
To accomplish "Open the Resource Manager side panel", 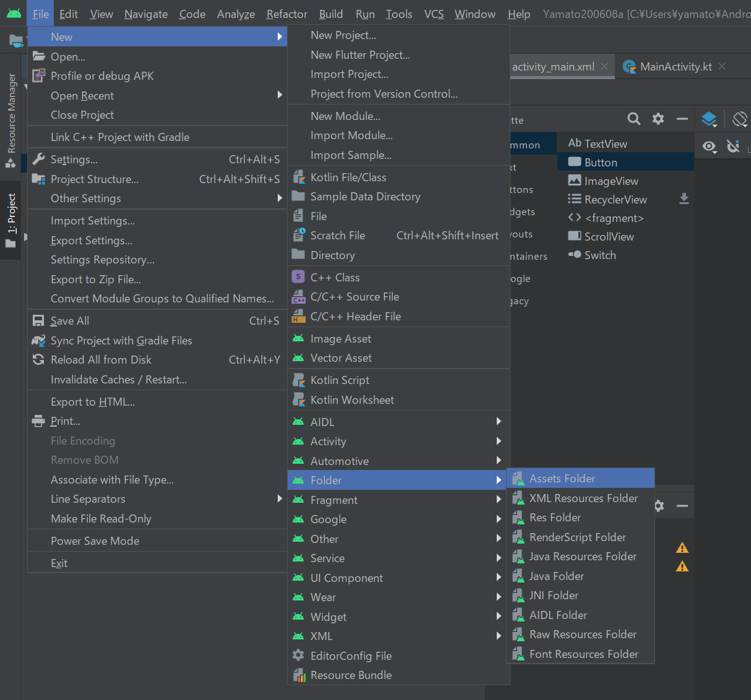I will click(x=11, y=120).
